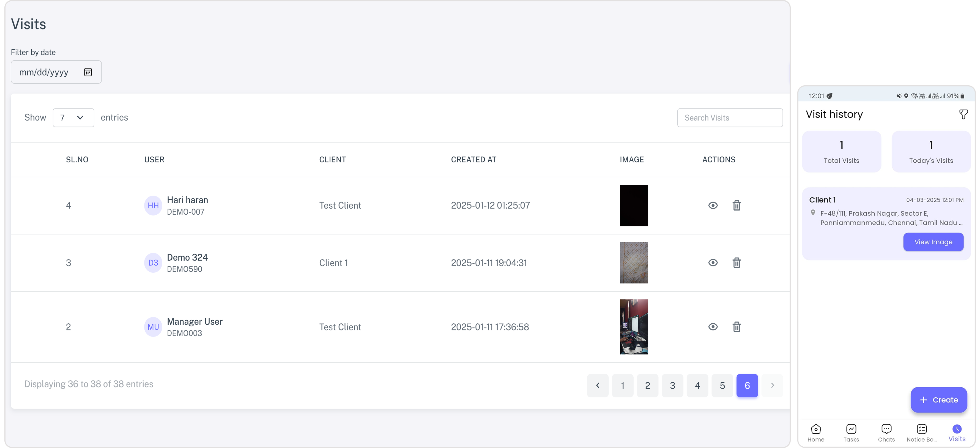Screen dimensions: 980x448
Task: Focus the Search Visits field
Action: point(730,118)
